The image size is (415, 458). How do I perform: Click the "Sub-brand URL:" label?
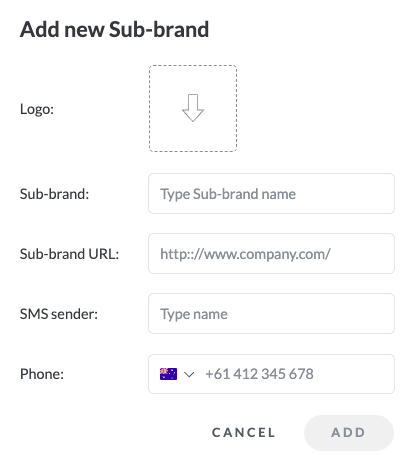point(70,254)
